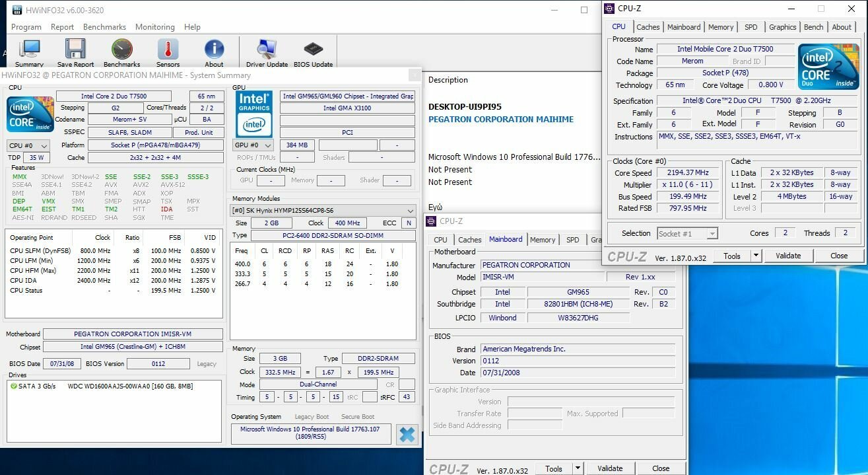Click Tools button in Mainboard CPU-Z window
868x475 pixels.
click(x=554, y=468)
